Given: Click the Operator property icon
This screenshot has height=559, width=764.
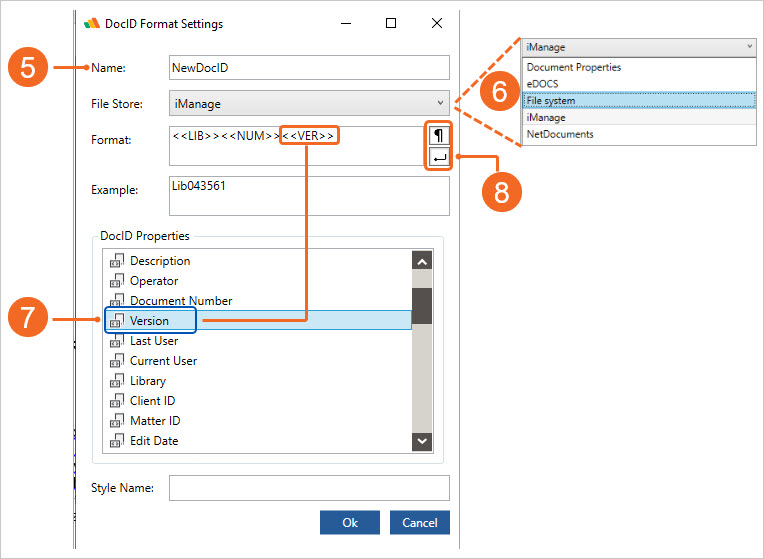Looking at the screenshot, I should [x=117, y=281].
